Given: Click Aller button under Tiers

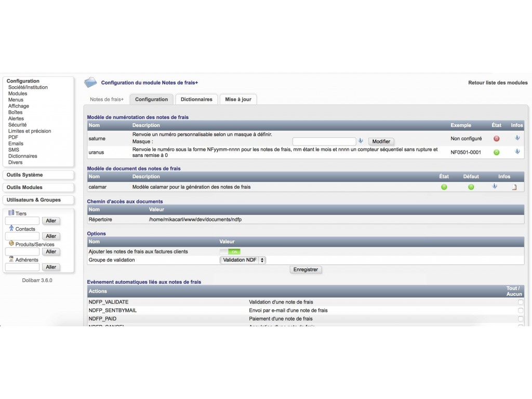Looking at the screenshot, I should pos(51,221).
